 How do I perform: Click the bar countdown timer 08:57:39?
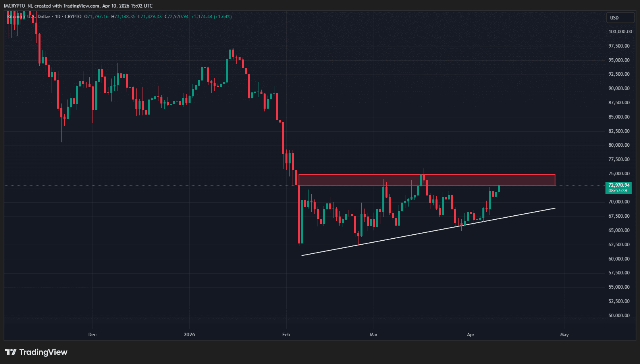tap(619, 191)
